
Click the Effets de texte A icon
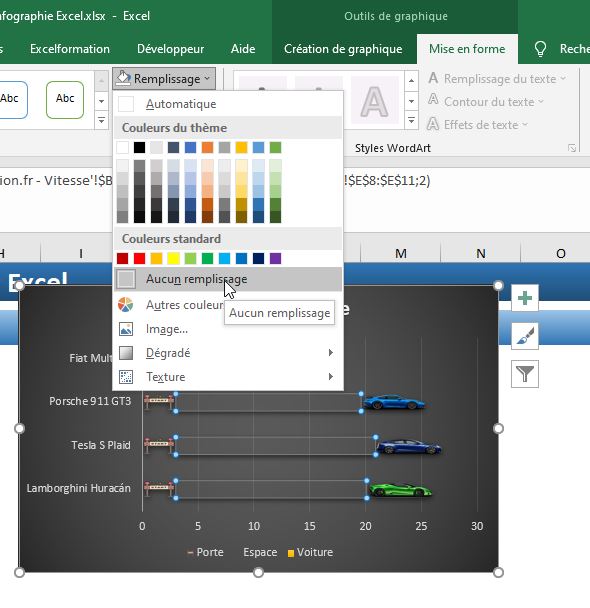click(x=433, y=124)
